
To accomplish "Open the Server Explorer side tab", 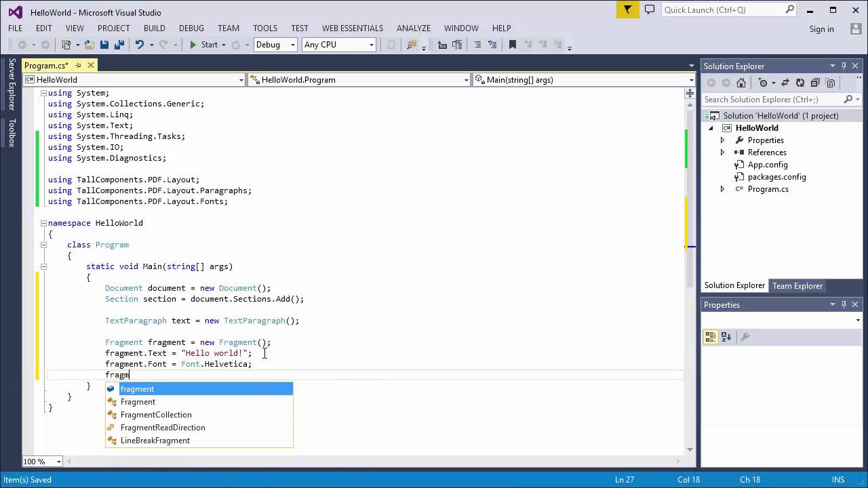I will pyautogui.click(x=12, y=84).
